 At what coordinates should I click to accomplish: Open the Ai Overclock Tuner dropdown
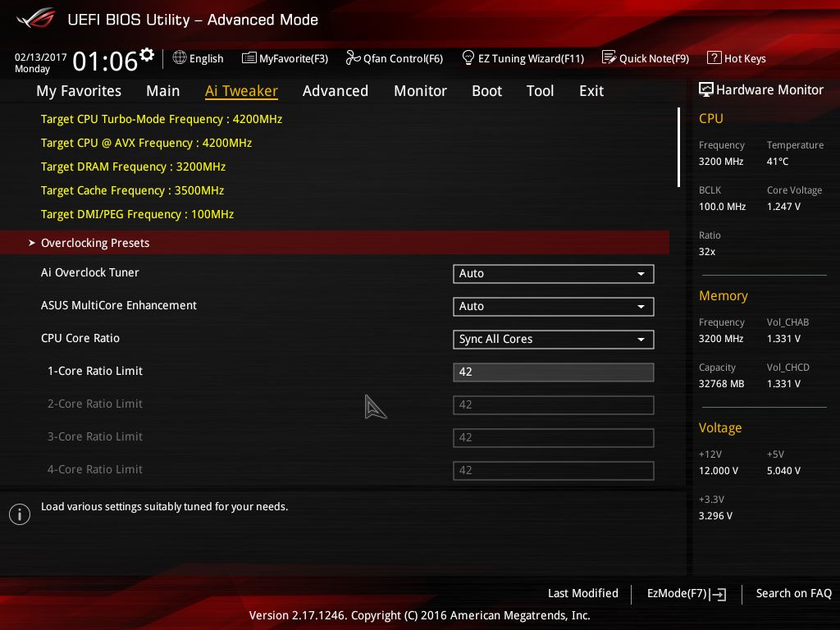(x=553, y=274)
